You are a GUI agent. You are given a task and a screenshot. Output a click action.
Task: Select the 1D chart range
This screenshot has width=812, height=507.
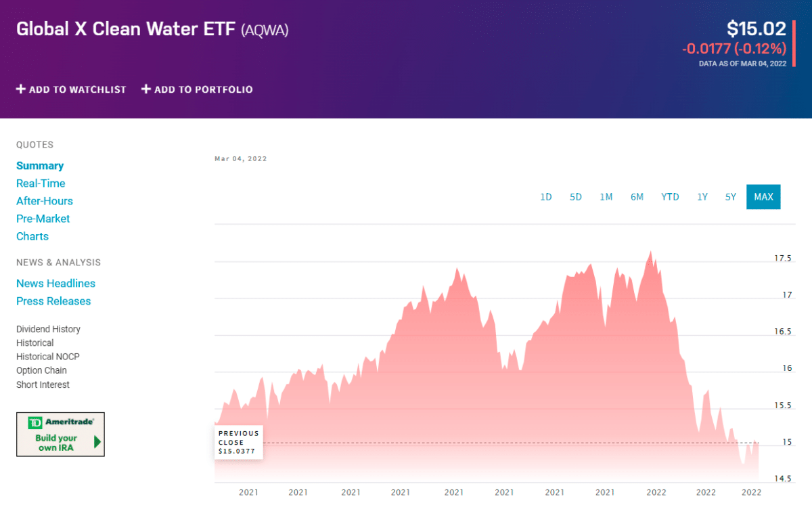pyautogui.click(x=546, y=197)
